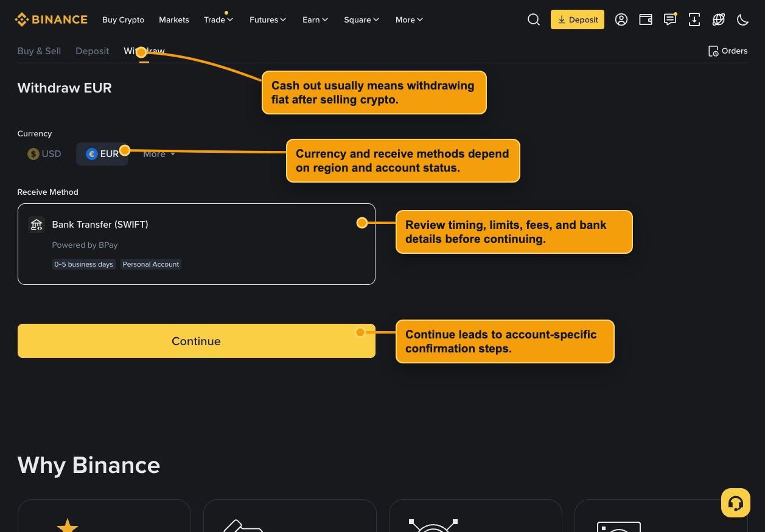Open the Orders link
765x532 pixels.
(x=728, y=51)
